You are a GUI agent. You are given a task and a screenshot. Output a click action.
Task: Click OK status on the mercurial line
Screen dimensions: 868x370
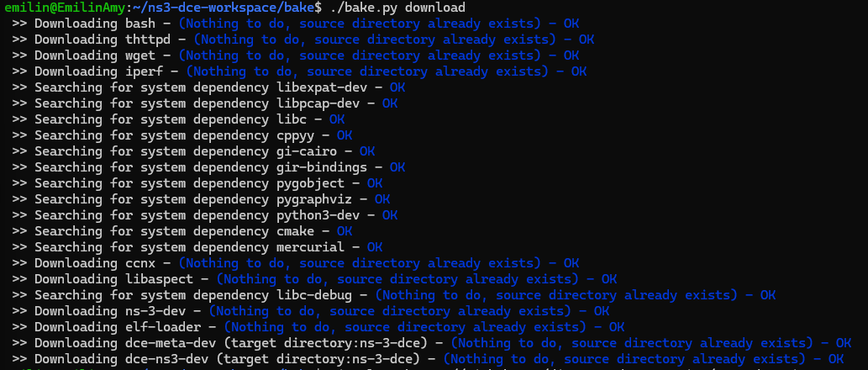tap(375, 247)
